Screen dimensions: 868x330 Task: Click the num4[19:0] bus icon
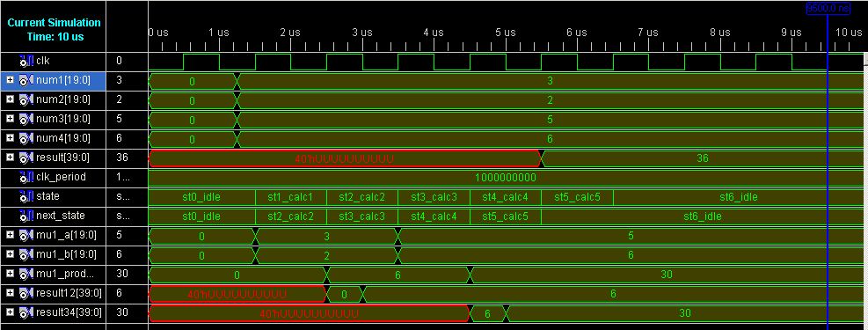click(26, 138)
